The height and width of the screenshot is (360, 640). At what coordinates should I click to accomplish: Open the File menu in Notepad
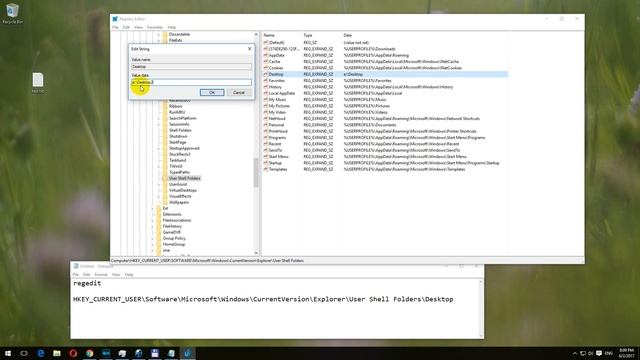point(76,275)
